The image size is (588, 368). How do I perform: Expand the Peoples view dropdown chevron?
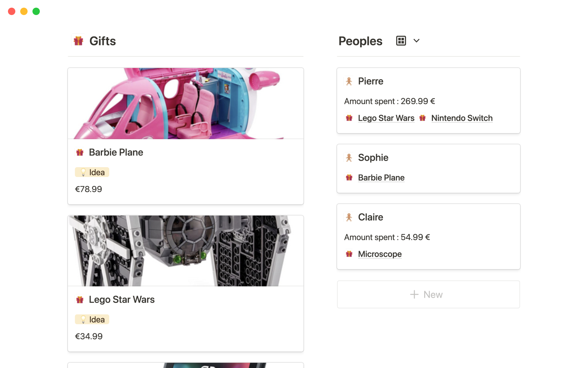point(416,41)
